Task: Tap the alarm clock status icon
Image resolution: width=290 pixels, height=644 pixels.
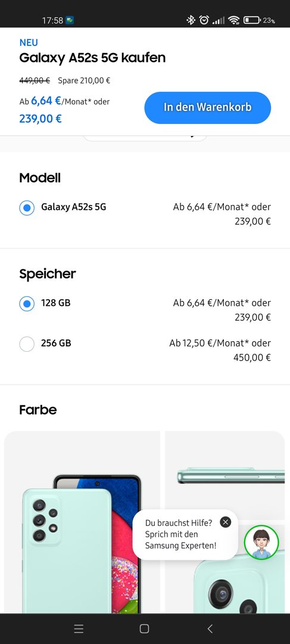Action: pyautogui.click(x=204, y=20)
